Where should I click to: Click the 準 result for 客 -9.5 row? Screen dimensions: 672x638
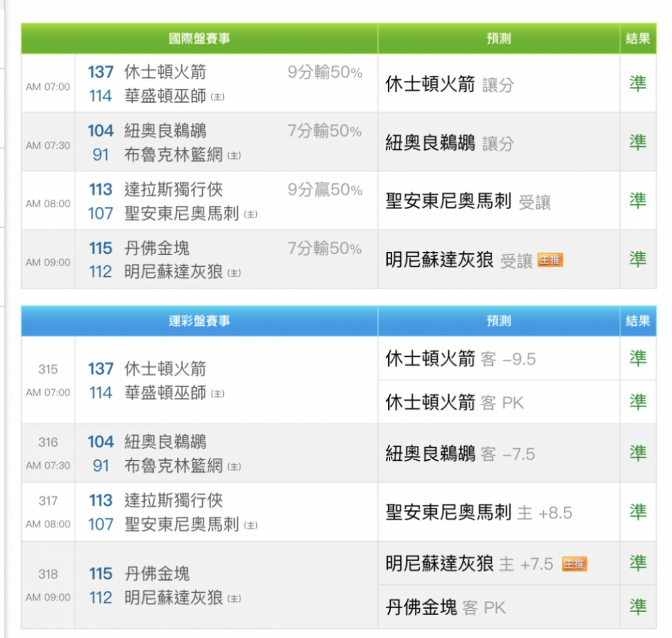pos(638,358)
